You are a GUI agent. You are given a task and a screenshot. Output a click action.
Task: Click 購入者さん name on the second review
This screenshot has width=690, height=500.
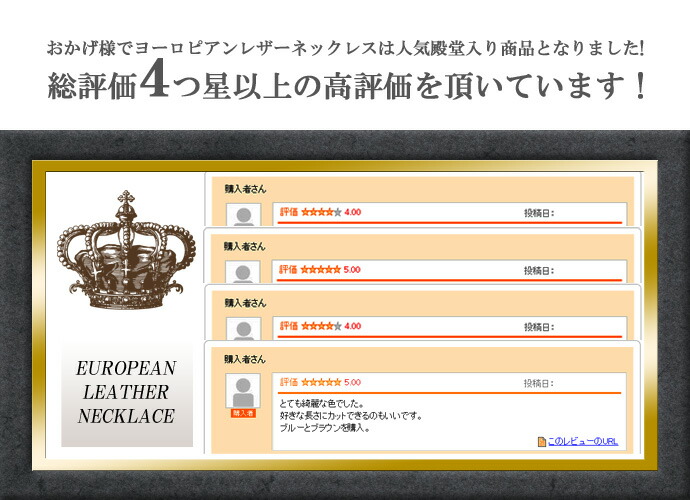[245, 245]
